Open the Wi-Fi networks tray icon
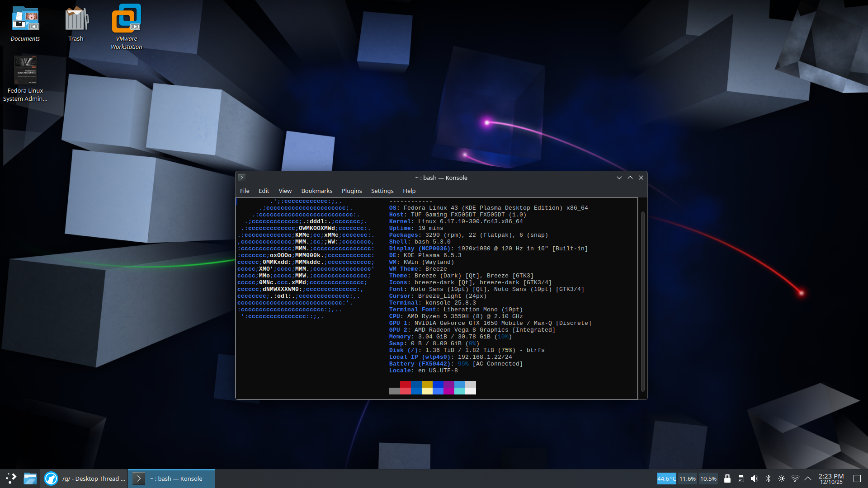This screenshot has width=868, height=488. [x=795, y=479]
